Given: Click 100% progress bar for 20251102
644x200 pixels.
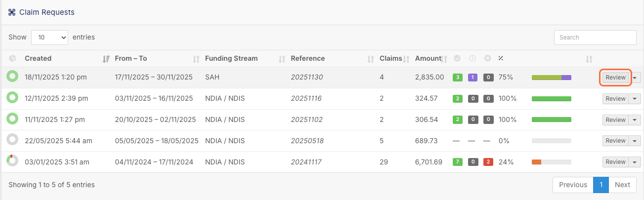Looking at the screenshot, I should click(x=552, y=120).
